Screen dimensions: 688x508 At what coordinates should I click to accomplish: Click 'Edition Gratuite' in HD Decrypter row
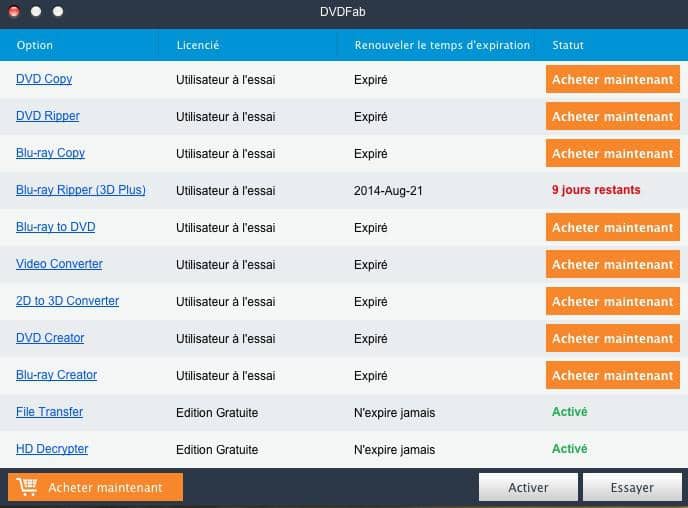217,450
